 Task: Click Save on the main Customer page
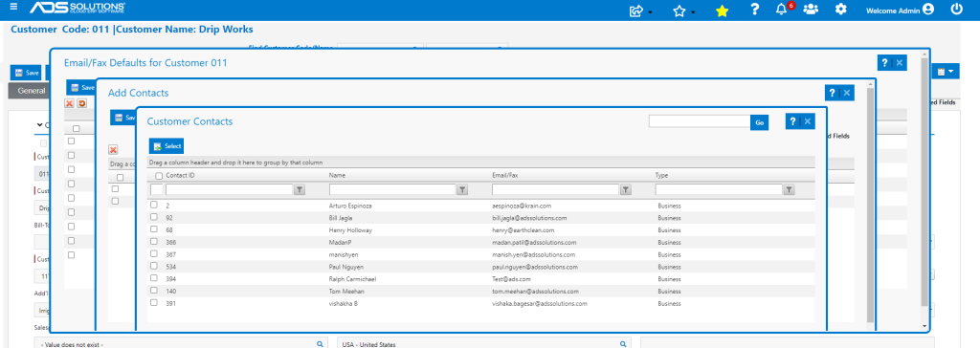[26, 73]
